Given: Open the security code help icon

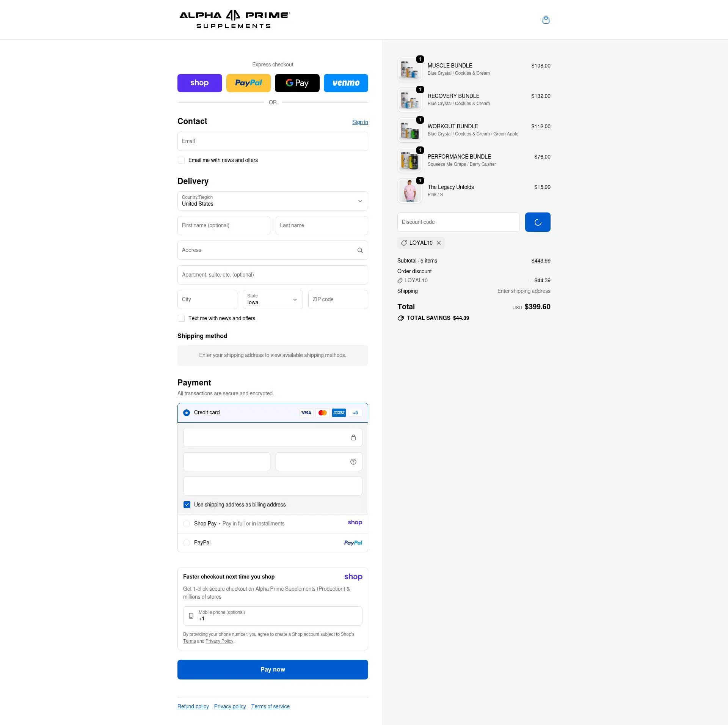Looking at the screenshot, I should coord(353,462).
